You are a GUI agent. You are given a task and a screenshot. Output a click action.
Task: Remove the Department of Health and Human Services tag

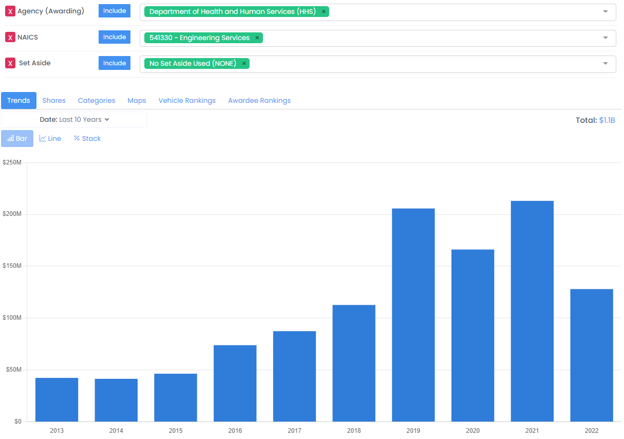pos(324,12)
